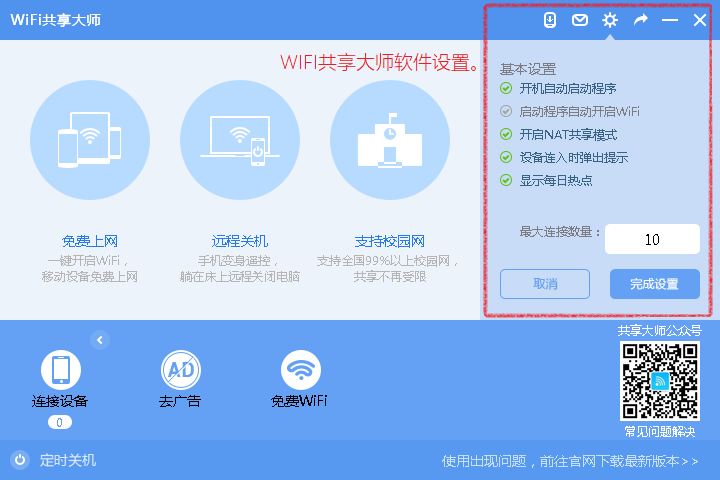Open the mail message icon

click(x=579, y=20)
